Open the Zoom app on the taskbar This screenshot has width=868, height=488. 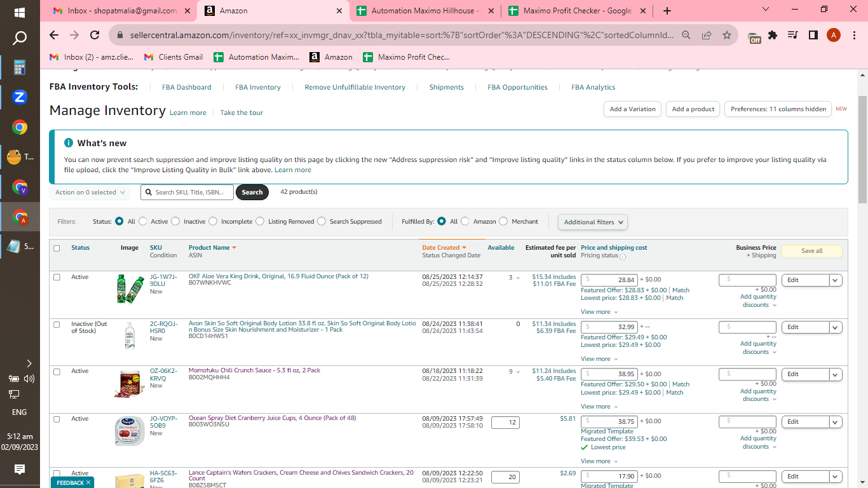tap(20, 97)
